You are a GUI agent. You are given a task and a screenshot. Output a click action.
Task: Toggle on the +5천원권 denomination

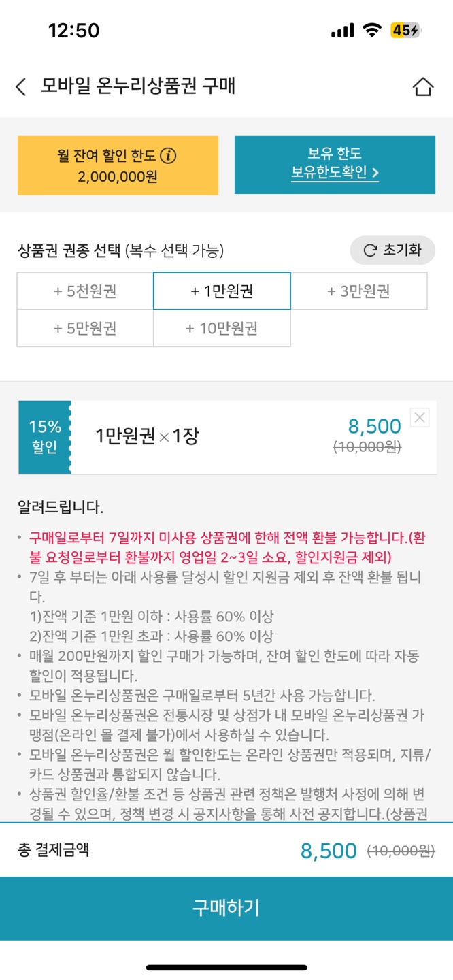click(84, 291)
